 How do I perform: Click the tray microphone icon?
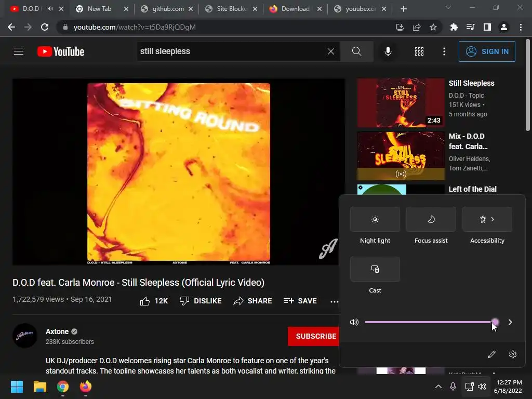(x=453, y=387)
